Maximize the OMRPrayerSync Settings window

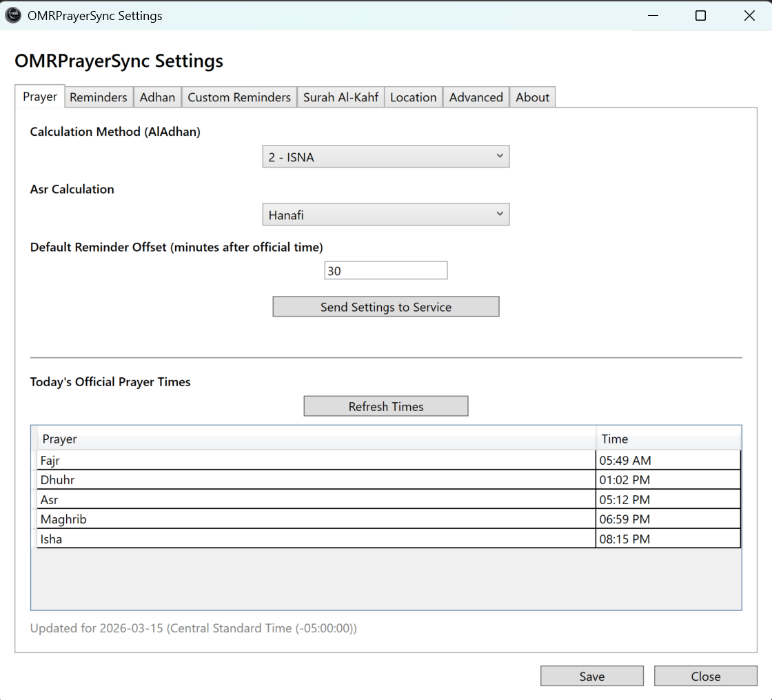point(700,16)
